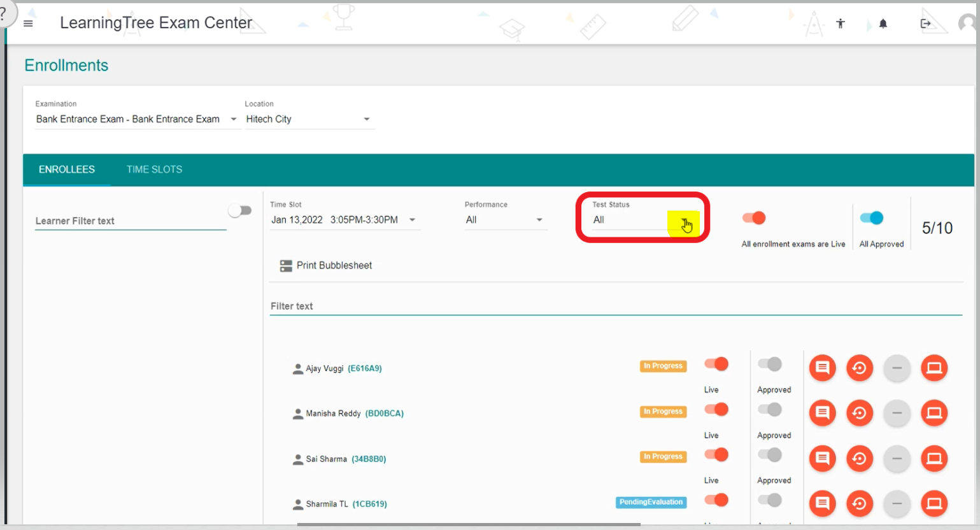The image size is (980, 530).
Task: Toggle All enrollment exams are Live switch
Action: click(x=754, y=218)
